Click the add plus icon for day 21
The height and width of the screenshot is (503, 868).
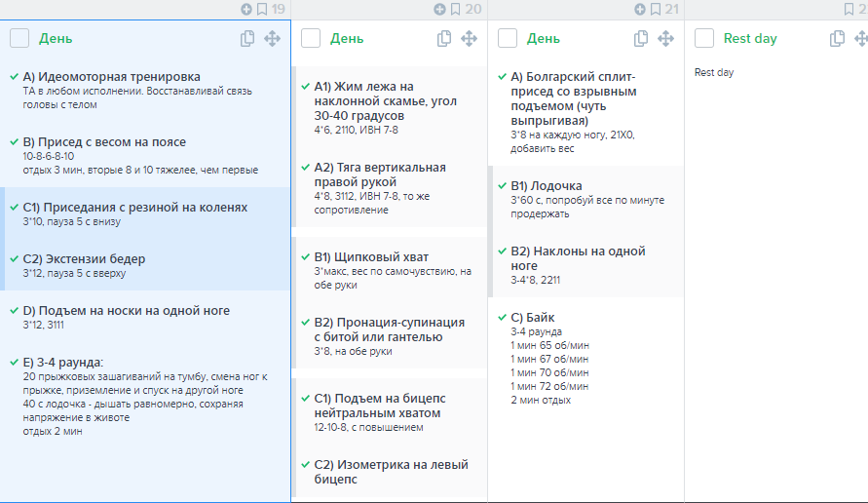click(x=640, y=9)
